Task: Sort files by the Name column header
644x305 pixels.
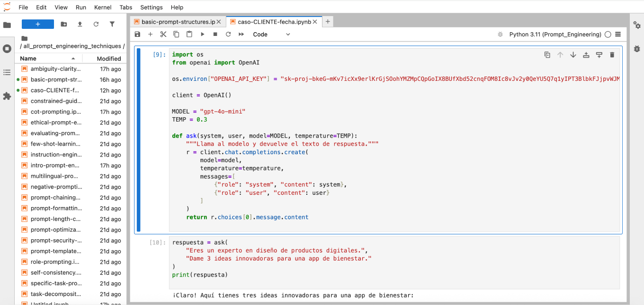Action: [x=28, y=59]
